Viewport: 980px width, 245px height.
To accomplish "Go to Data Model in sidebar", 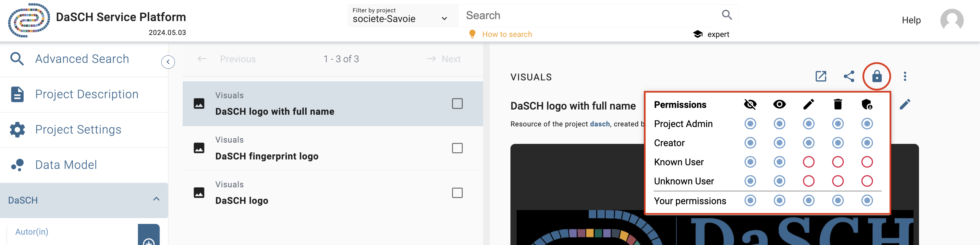I will click(66, 165).
